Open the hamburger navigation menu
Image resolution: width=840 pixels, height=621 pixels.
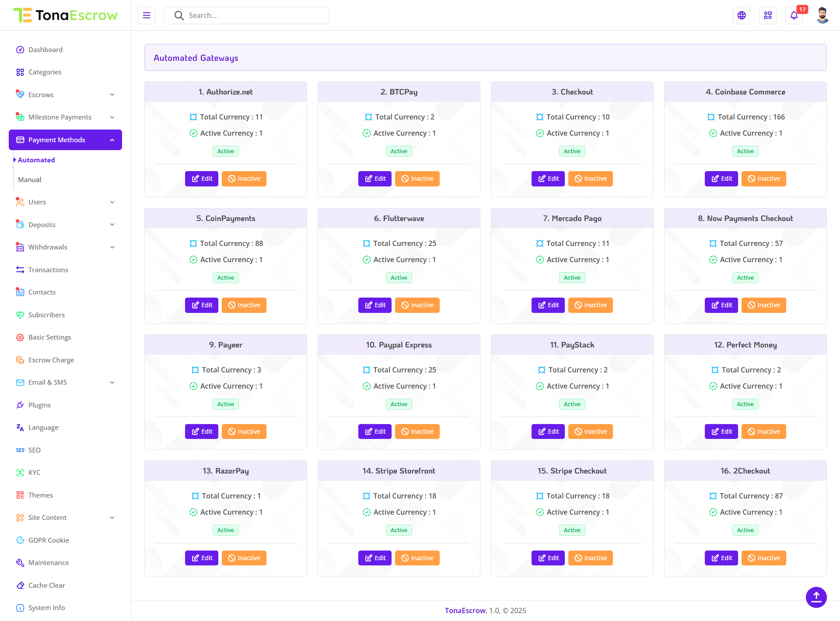[x=147, y=15]
